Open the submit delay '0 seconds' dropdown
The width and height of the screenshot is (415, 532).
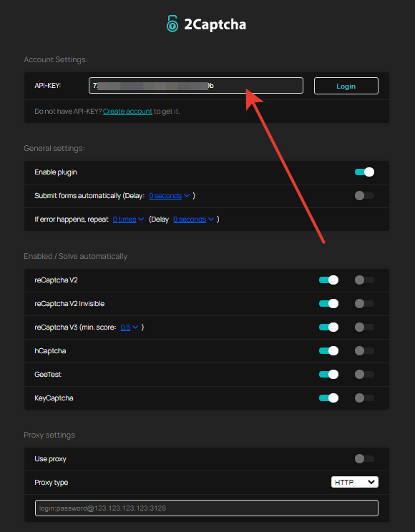[169, 196]
